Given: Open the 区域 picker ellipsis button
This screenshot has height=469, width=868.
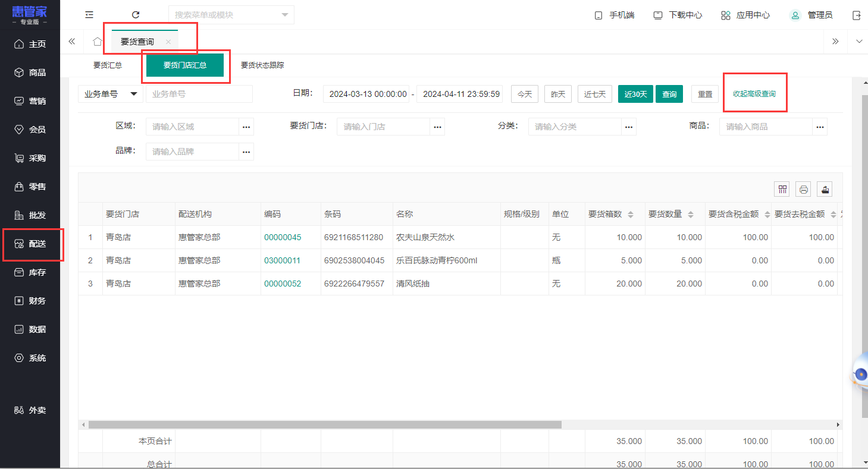Looking at the screenshot, I should [x=246, y=127].
